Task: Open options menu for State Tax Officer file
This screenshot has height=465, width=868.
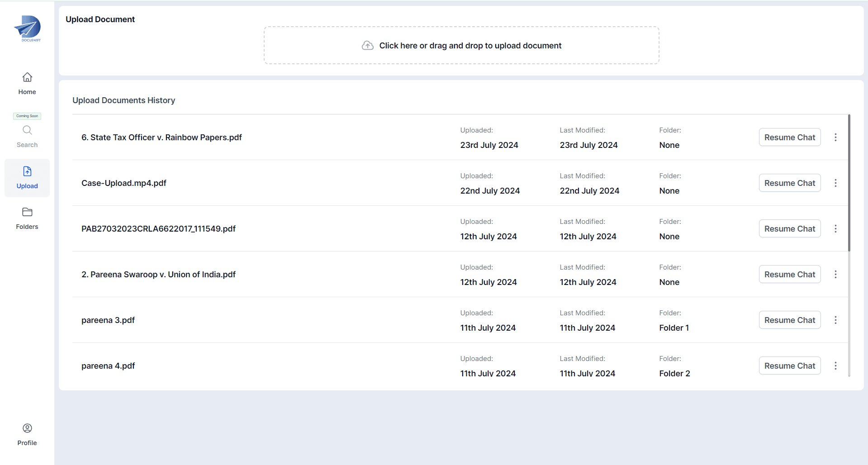Action: (x=835, y=137)
